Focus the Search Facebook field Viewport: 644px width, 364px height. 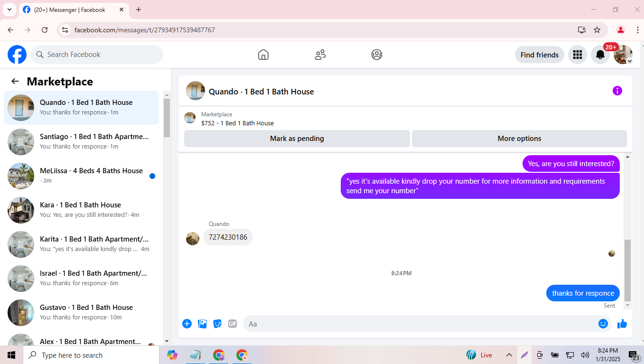(x=97, y=55)
